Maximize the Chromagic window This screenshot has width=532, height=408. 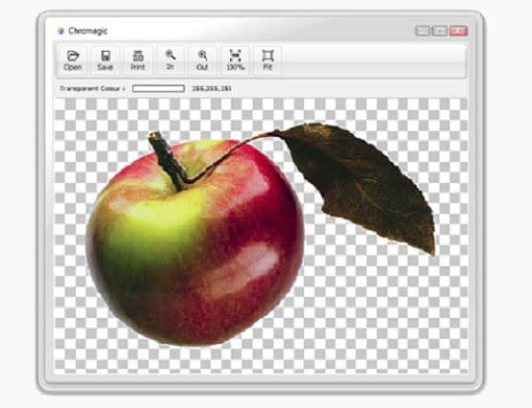(440, 31)
